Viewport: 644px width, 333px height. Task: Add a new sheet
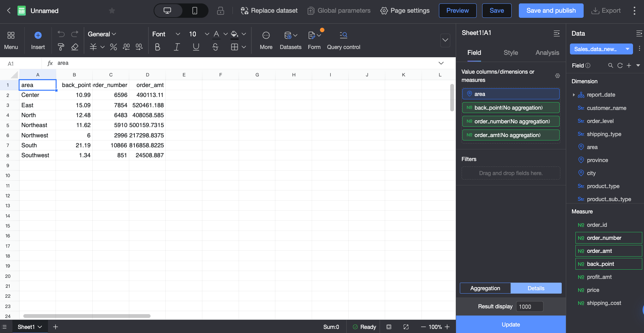coord(55,327)
